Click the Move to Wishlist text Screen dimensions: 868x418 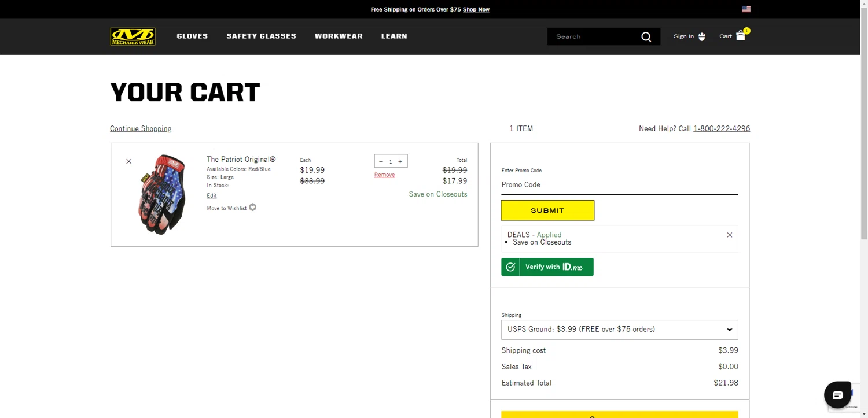coord(227,208)
